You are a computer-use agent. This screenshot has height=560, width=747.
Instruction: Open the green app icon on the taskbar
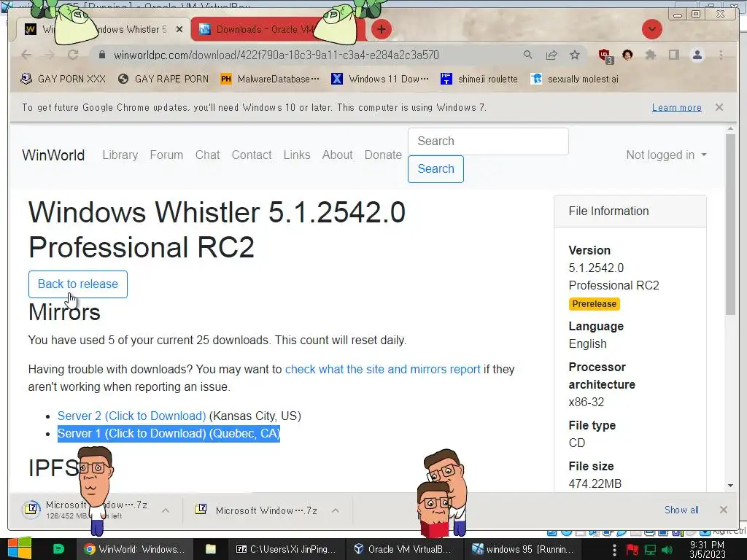pos(58,549)
